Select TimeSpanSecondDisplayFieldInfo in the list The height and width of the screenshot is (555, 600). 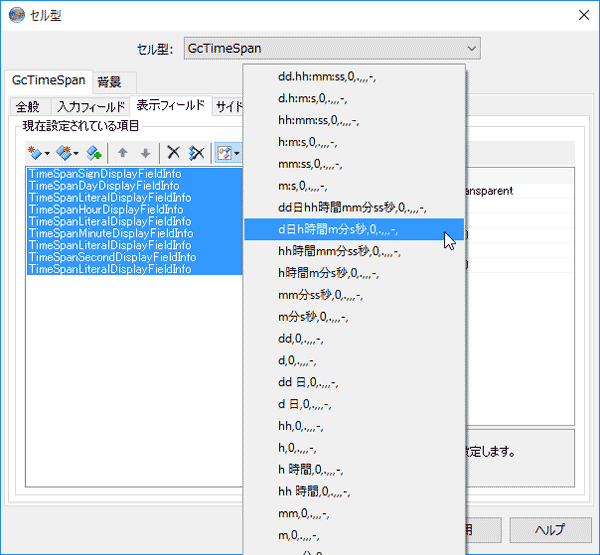(x=134, y=257)
